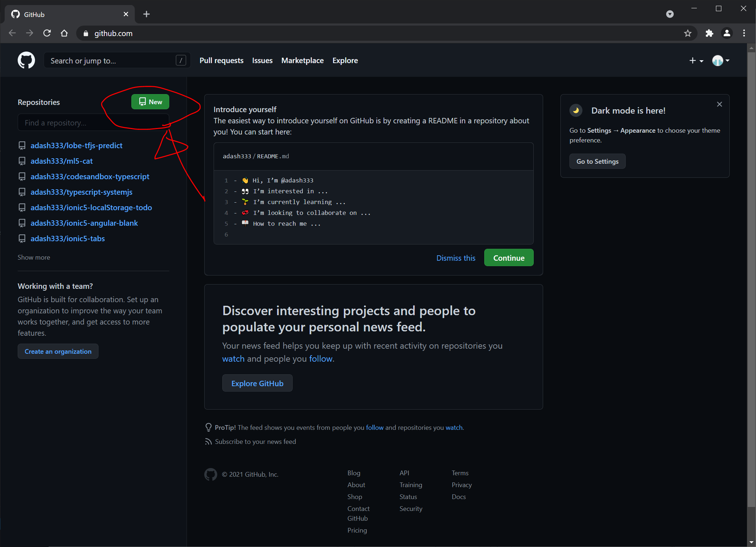Click the follow link in news feed text
The height and width of the screenshot is (547, 756).
point(320,359)
